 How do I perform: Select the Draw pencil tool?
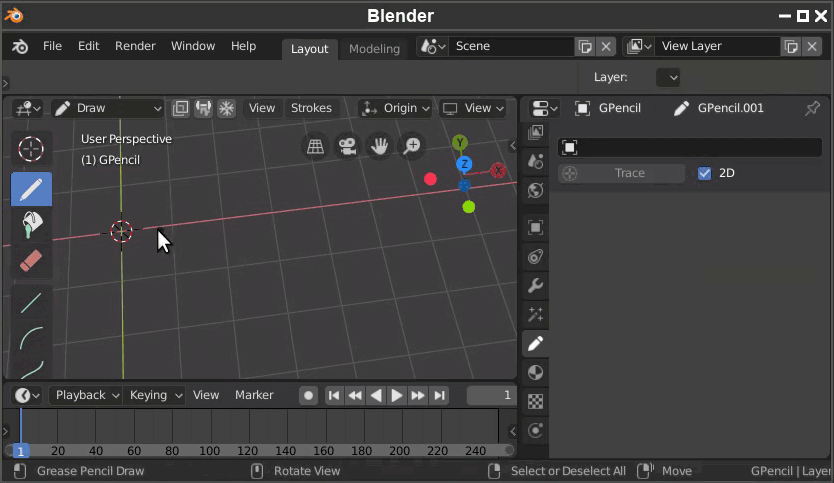(x=31, y=189)
